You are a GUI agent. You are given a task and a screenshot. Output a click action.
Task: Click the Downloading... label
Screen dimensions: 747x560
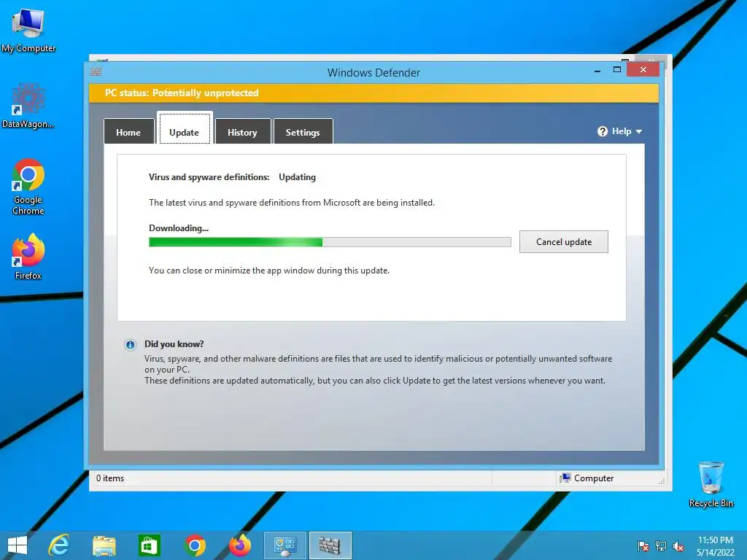click(179, 228)
